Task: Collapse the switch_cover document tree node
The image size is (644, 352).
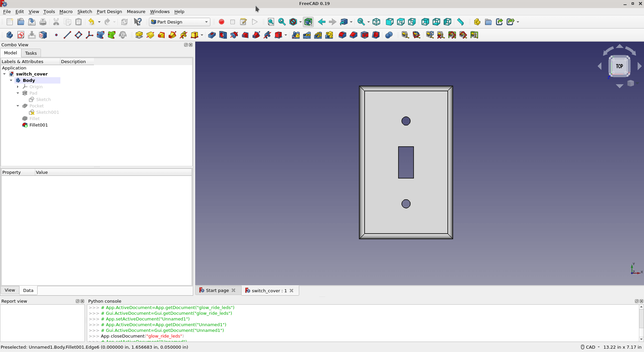Action: 4,74
